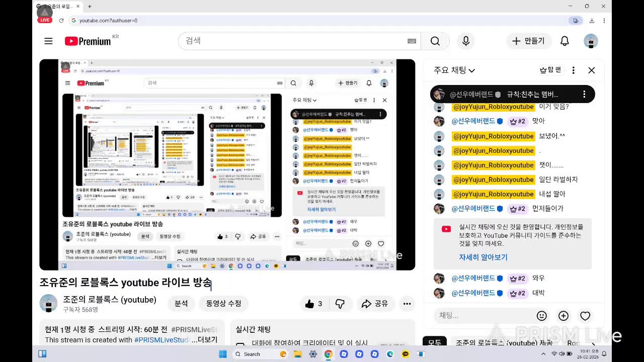
Task: Open Chrome from the taskbar
Action: coord(328,354)
